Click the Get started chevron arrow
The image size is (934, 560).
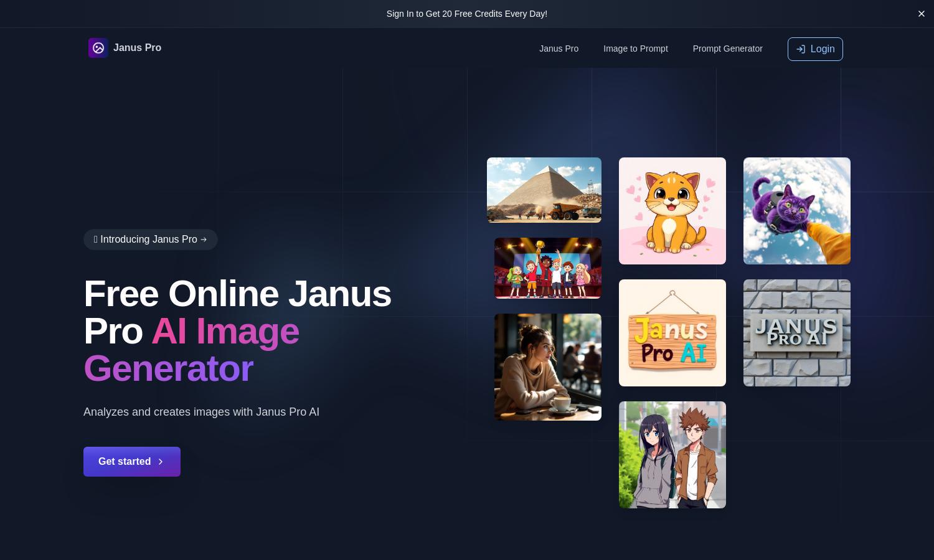click(x=161, y=462)
